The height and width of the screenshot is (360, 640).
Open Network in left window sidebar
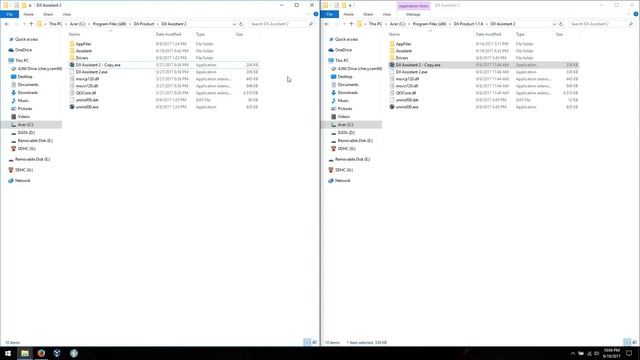point(22,180)
